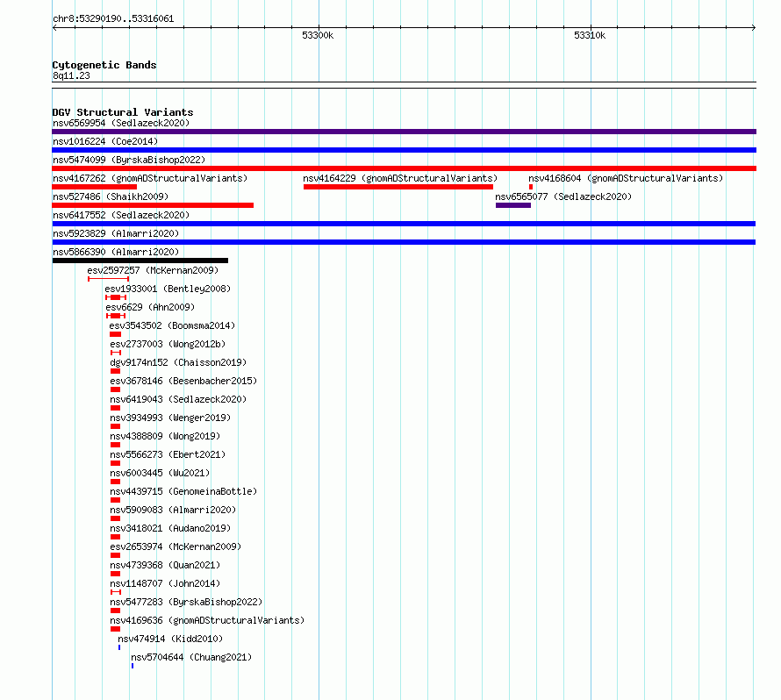Screen dimensions: 781x700
Task: Open nsv5909083 (Almarri2020) label
Action: (174, 510)
